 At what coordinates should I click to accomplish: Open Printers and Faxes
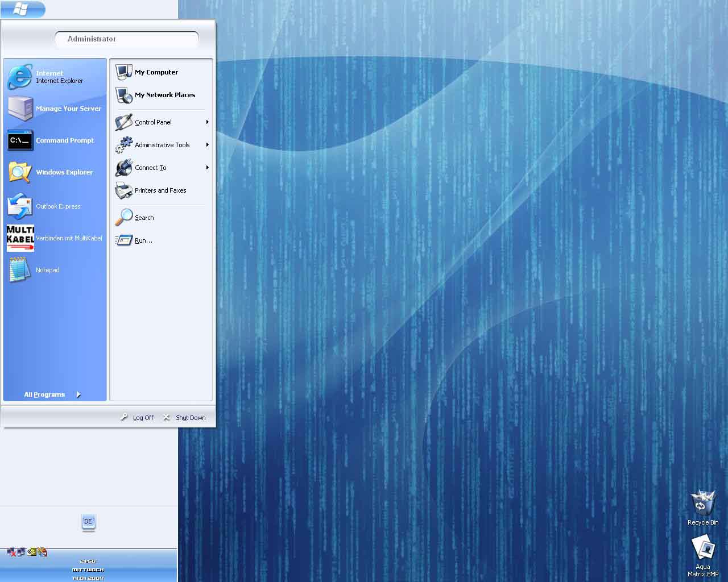162,190
